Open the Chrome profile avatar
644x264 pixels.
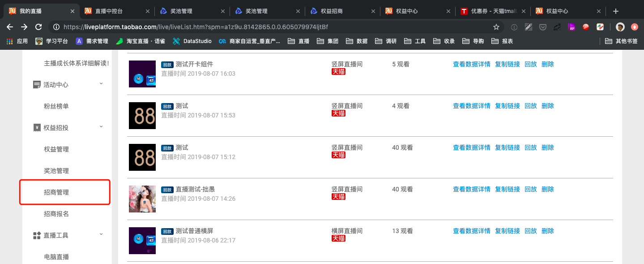pyautogui.click(x=620, y=27)
